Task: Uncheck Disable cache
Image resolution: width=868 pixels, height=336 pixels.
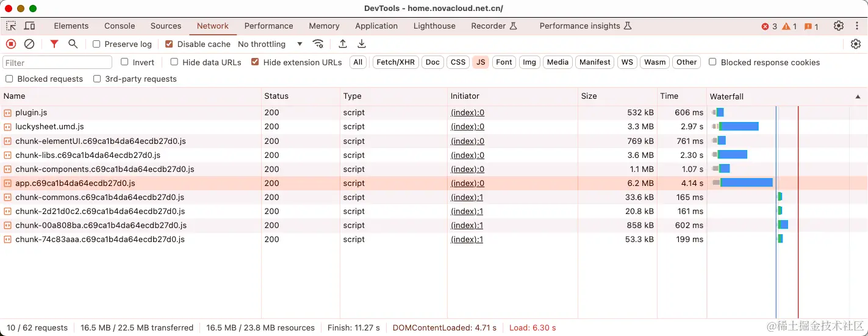Action: [x=169, y=44]
